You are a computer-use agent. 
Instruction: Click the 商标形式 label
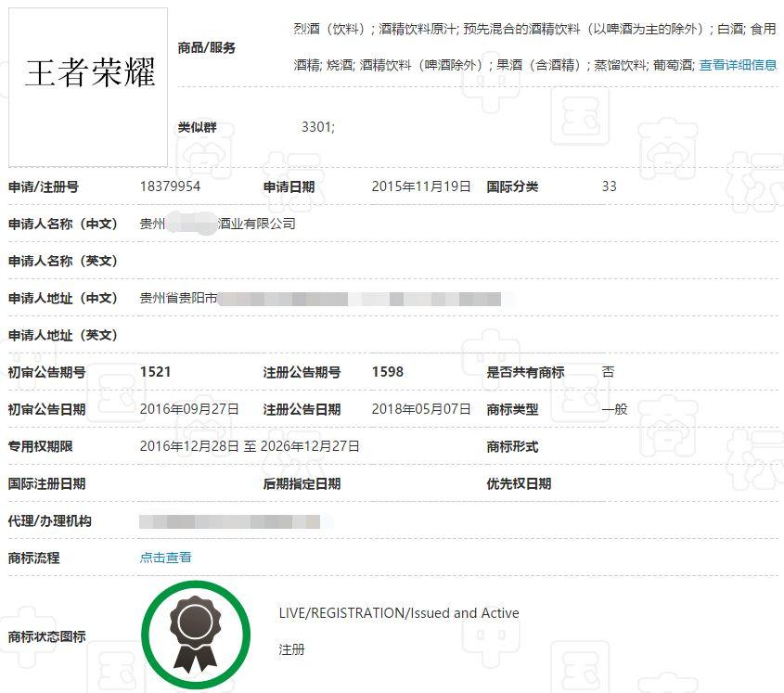(512, 446)
